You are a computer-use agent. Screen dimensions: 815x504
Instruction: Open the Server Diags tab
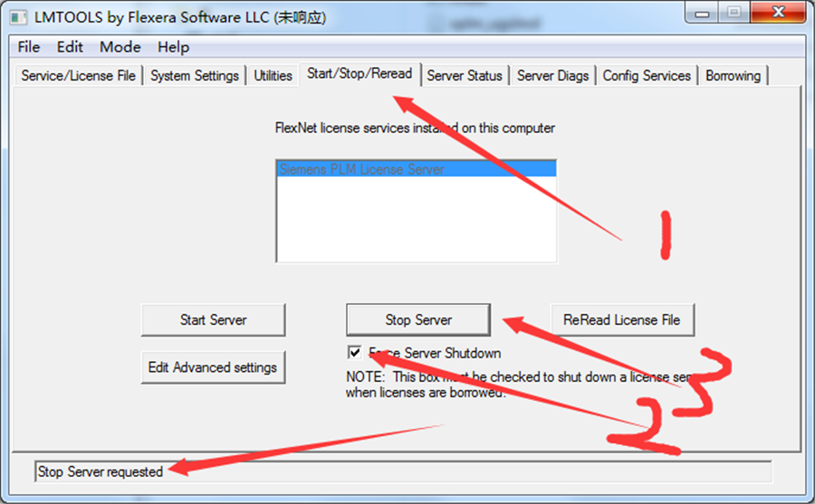pos(553,76)
